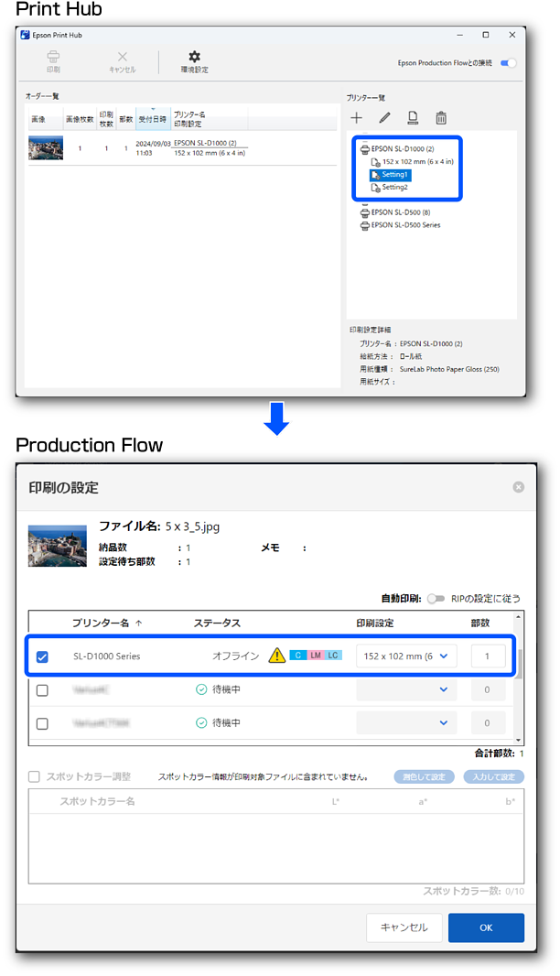This screenshot has width=560, height=976.
Task: Check the second printer row checkbox
Action: pos(43,690)
